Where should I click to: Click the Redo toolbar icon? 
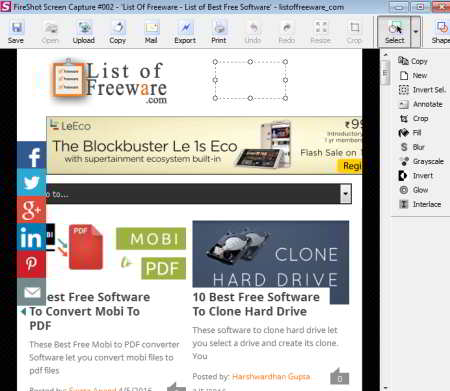pos(287,32)
